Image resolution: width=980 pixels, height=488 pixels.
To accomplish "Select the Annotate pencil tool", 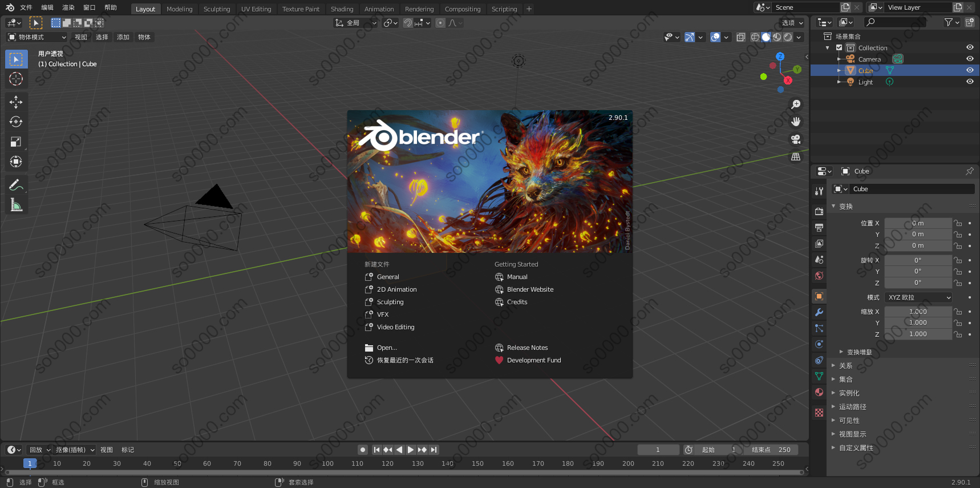I will click(16, 185).
